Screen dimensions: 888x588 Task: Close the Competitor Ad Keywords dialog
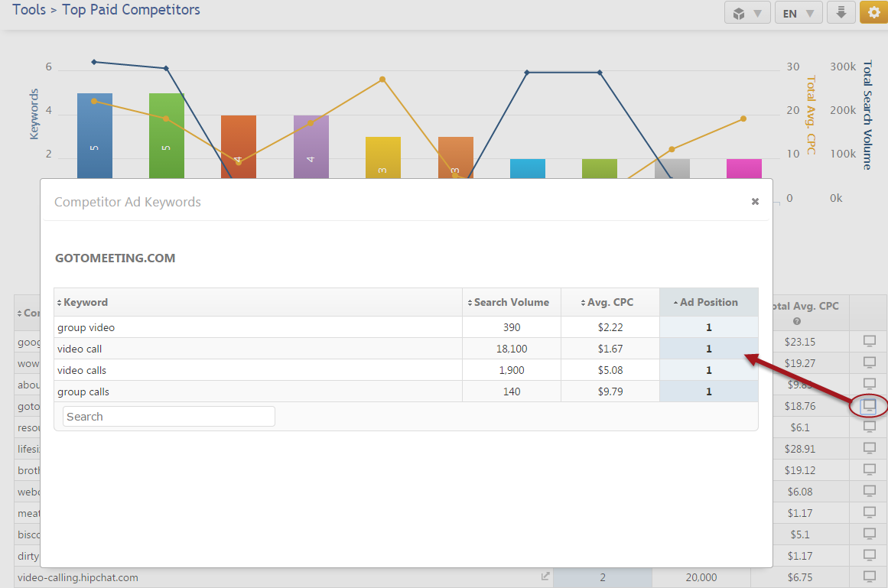pyautogui.click(x=755, y=202)
